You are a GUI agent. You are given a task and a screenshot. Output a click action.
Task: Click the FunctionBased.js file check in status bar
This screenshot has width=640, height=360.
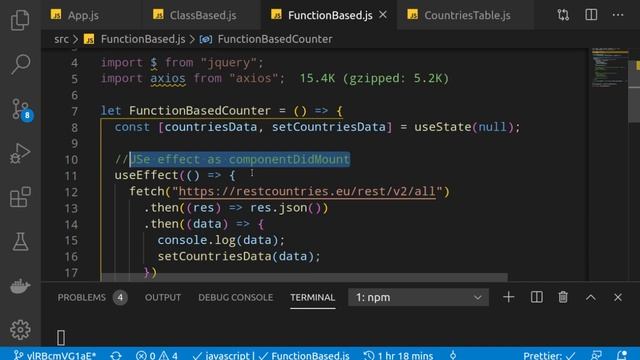click(x=304, y=355)
